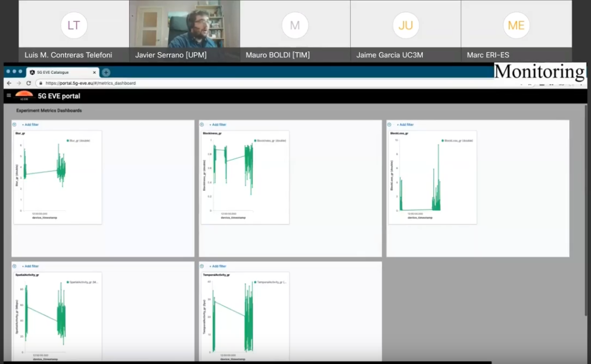Click the filter options icon above Blockiness_gr

(x=202, y=125)
